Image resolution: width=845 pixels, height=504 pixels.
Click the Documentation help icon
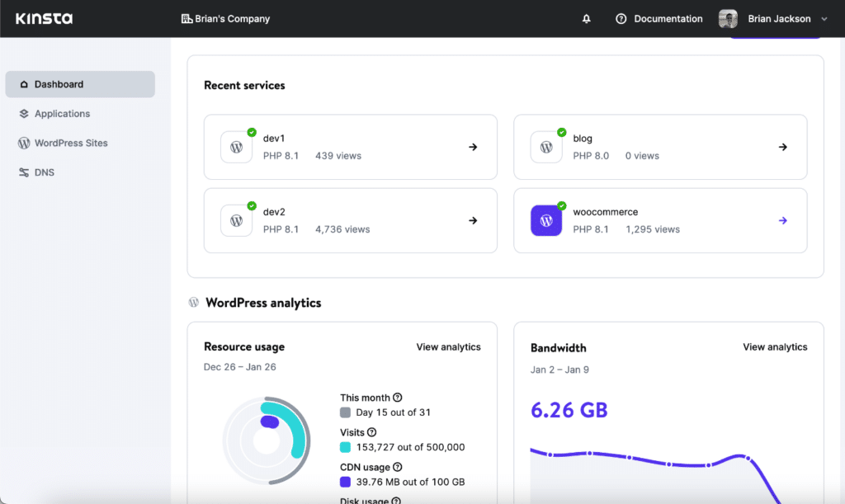coord(621,19)
